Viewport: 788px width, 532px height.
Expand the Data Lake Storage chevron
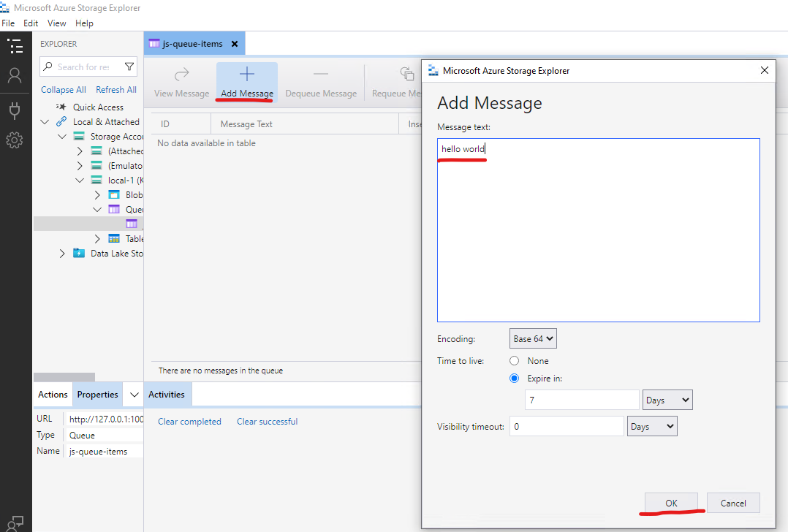click(x=62, y=253)
